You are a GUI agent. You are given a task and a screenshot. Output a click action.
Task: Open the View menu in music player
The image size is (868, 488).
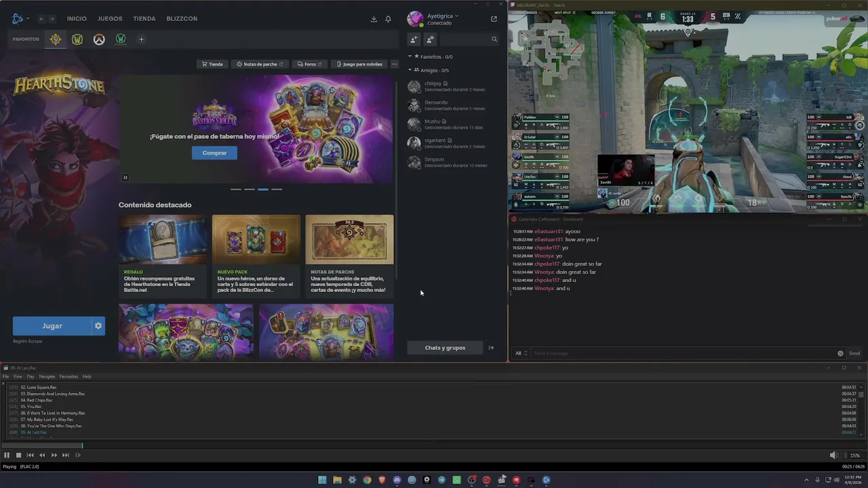[18, 377]
